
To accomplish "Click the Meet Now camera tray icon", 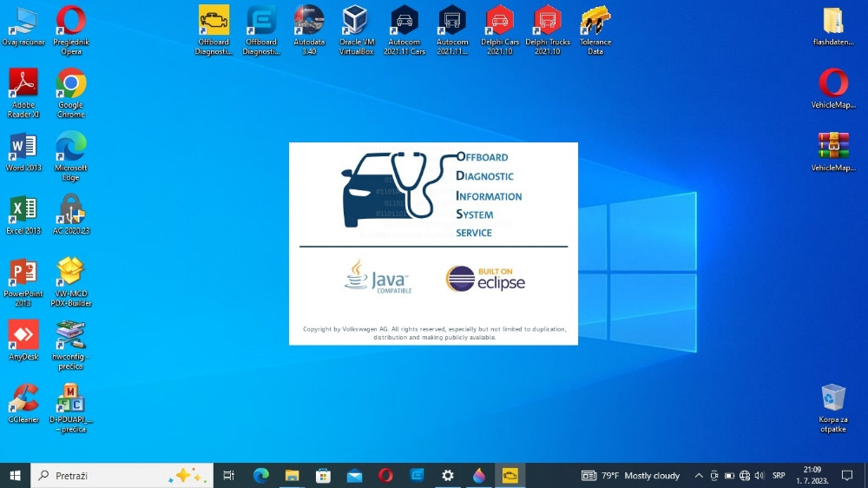I will (x=714, y=475).
